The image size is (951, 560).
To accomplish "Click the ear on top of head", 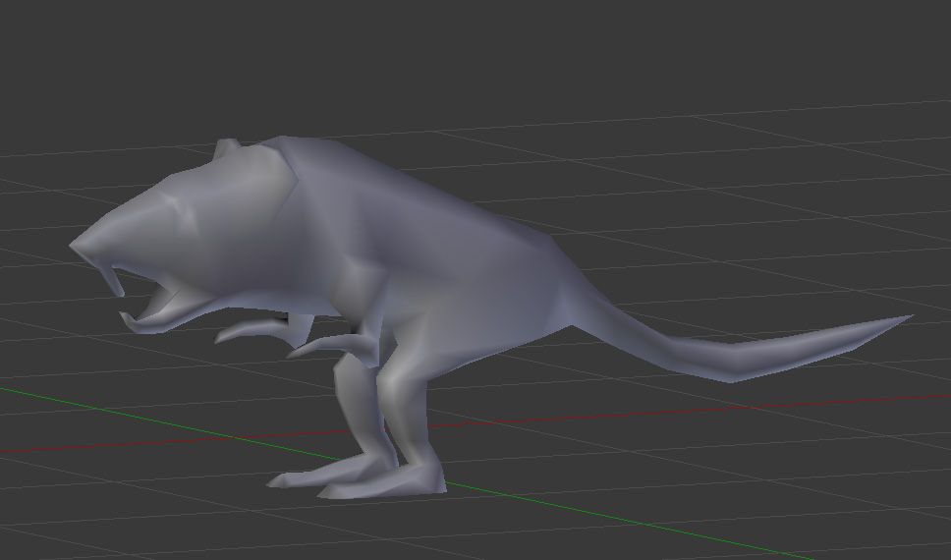I will tap(227, 149).
